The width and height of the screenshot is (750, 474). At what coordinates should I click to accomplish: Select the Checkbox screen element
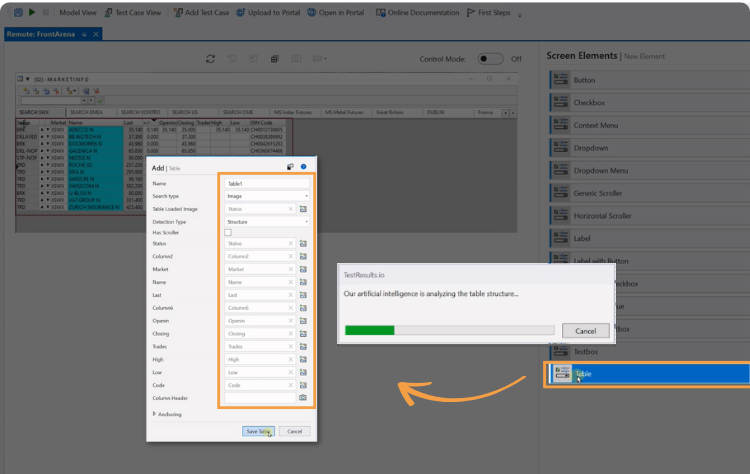(649, 102)
